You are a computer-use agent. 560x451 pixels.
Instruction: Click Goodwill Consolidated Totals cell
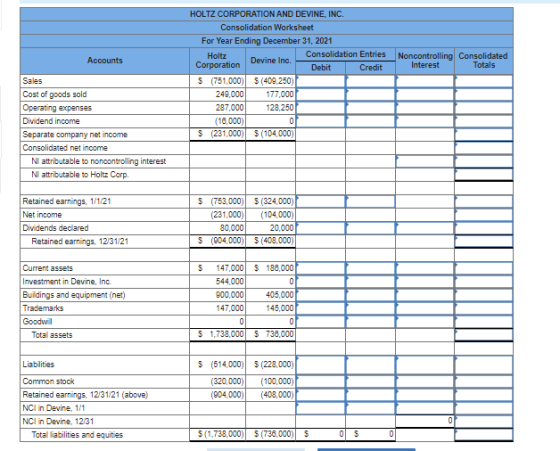484,322
